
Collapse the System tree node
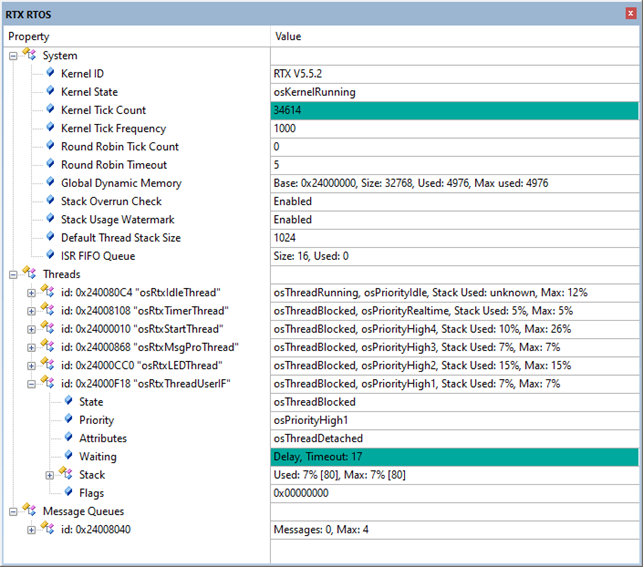(13, 56)
